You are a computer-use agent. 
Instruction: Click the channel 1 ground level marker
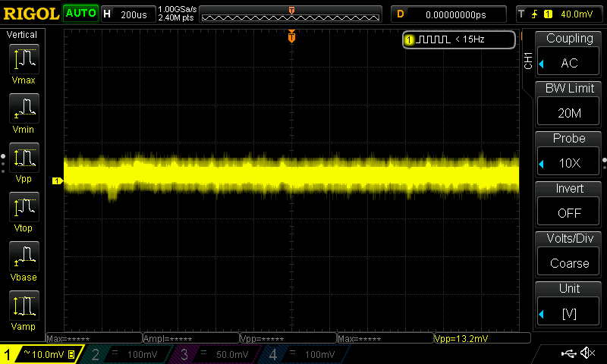tap(56, 180)
